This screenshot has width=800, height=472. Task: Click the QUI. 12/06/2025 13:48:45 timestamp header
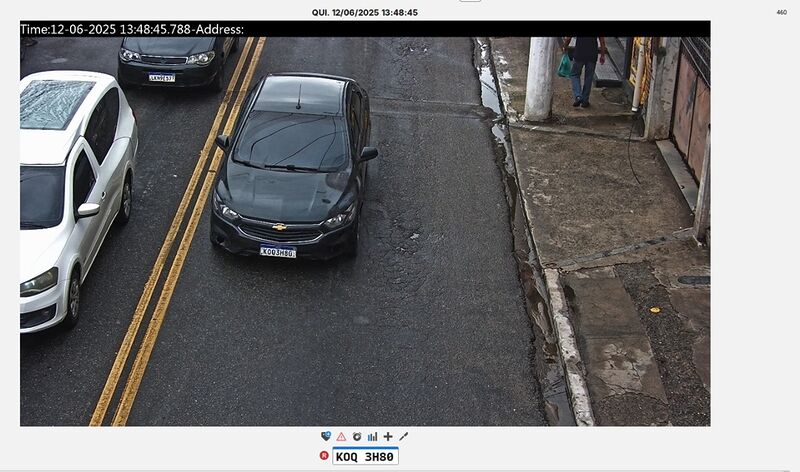pyautogui.click(x=365, y=12)
